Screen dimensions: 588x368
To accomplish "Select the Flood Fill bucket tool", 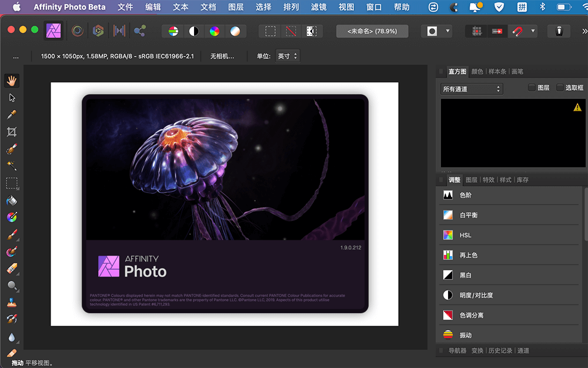I will click(x=12, y=200).
